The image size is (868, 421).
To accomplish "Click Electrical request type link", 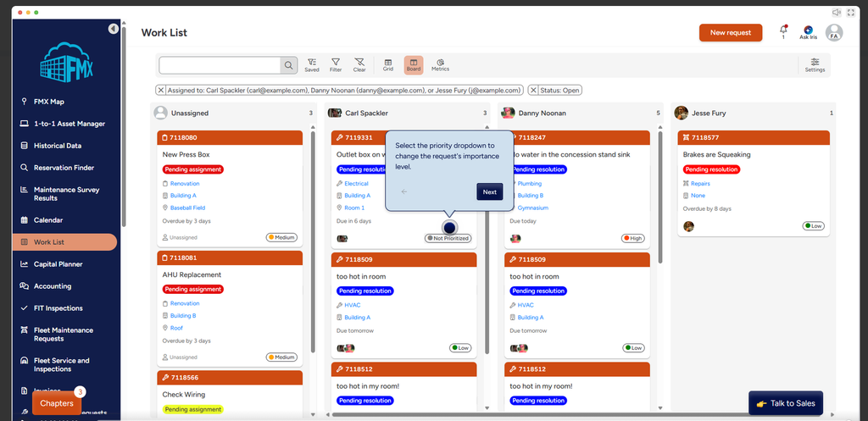I will 356,184.
